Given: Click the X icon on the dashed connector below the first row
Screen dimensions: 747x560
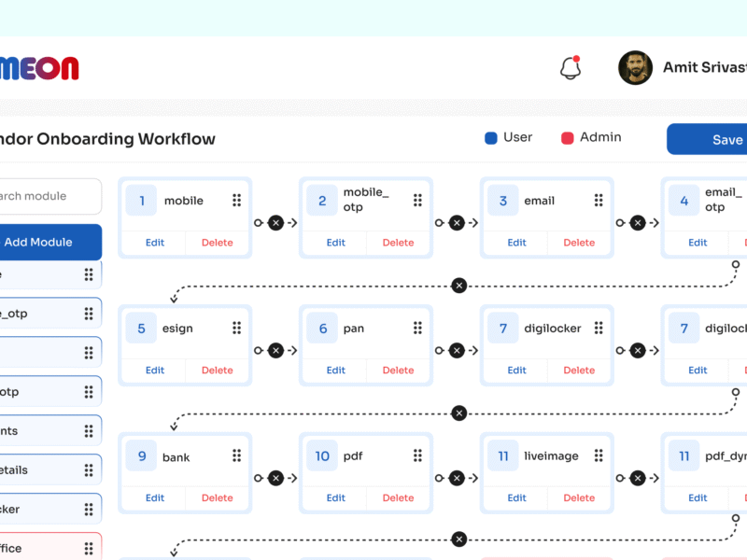Looking at the screenshot, I should tap(458, 285).
